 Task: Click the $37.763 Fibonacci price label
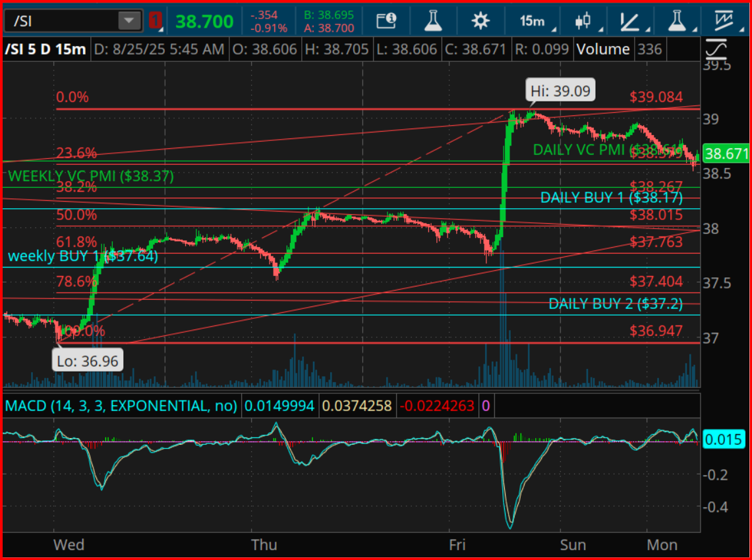point(656,242)
